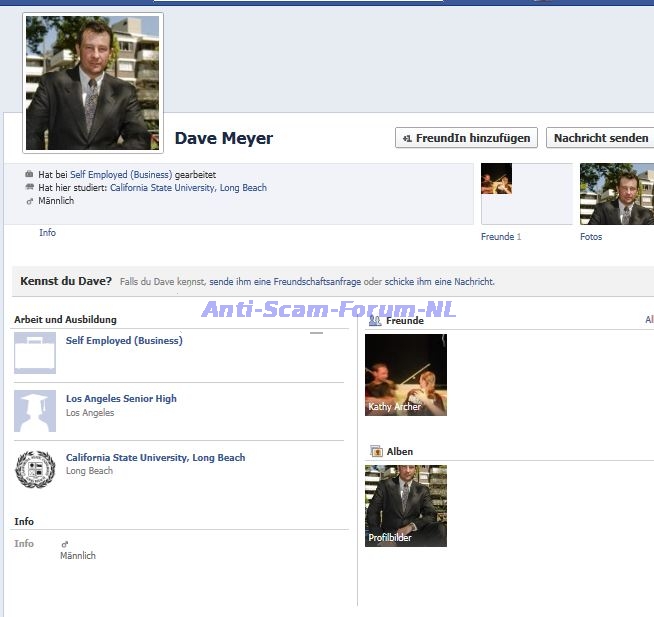Click the Freunde section header icon
This screenshot has height=617, width=654.
click(x=375, y=321)
